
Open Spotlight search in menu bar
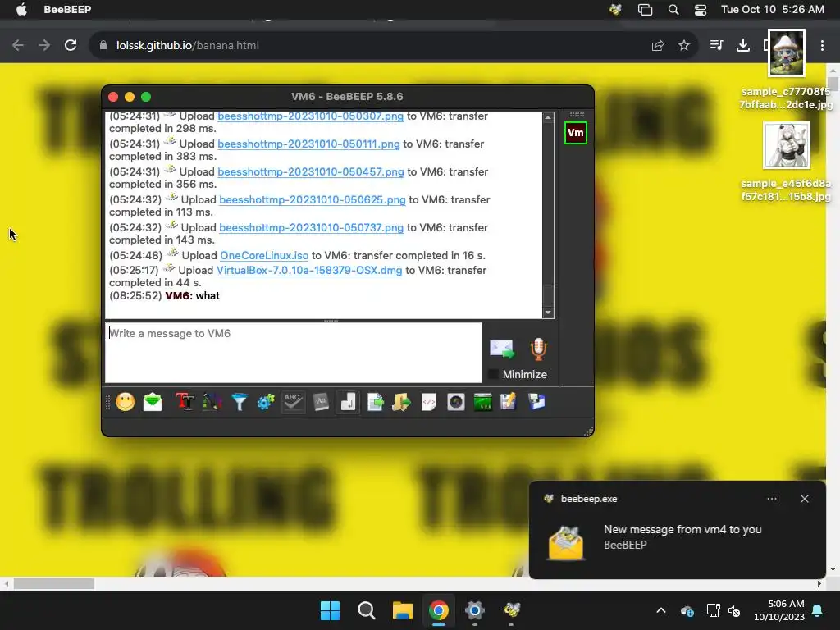click(x=673, y=10)
